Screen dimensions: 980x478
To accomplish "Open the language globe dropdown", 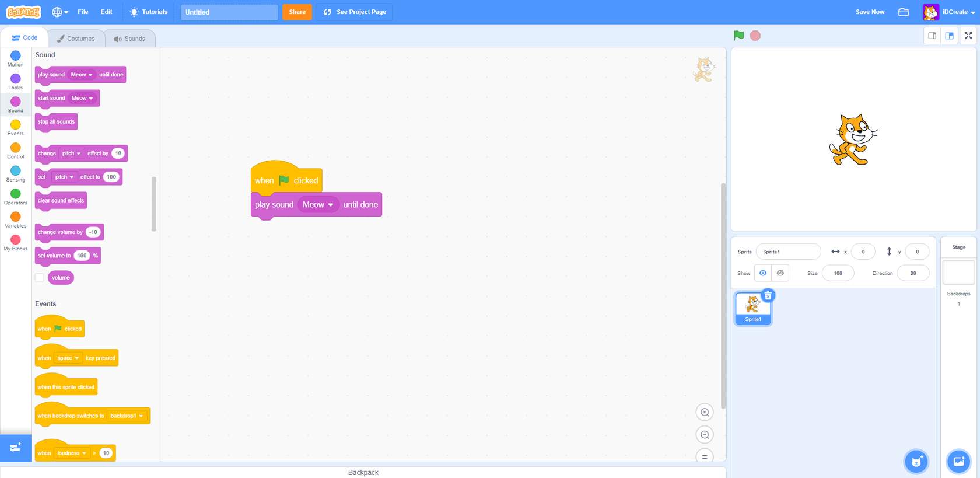I will [60, 12].
